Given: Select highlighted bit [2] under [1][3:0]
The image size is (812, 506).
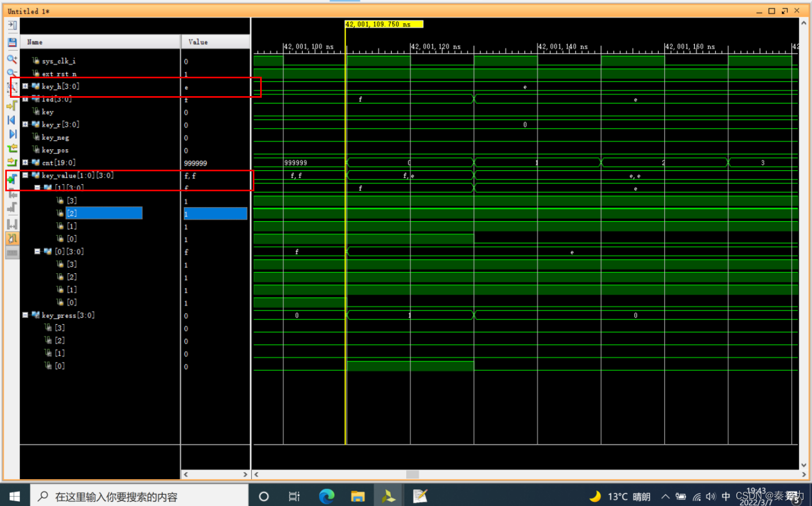Looking at the screenshot, I should pyautogui.click(x=104, y=213).
